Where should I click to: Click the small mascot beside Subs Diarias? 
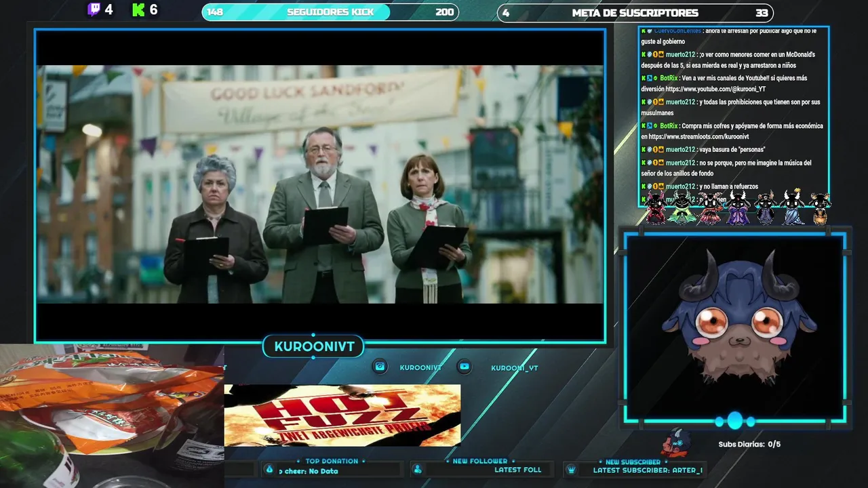pos(676,443)
